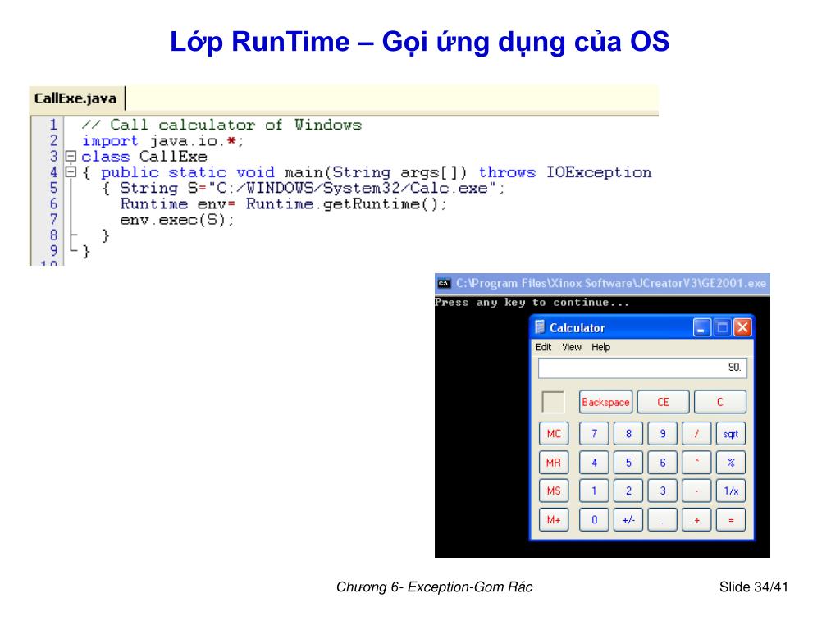Click the digit 8 calculator key
The width and height of the screenshot is (840, 630).
click(628, 434)
